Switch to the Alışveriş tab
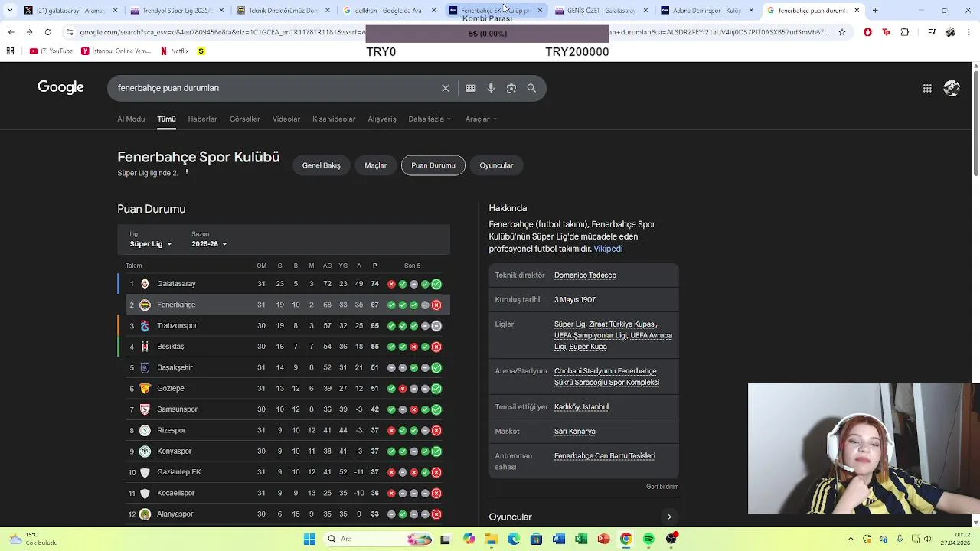Viewport: 980px width, 551px height. tap(382, 119)
